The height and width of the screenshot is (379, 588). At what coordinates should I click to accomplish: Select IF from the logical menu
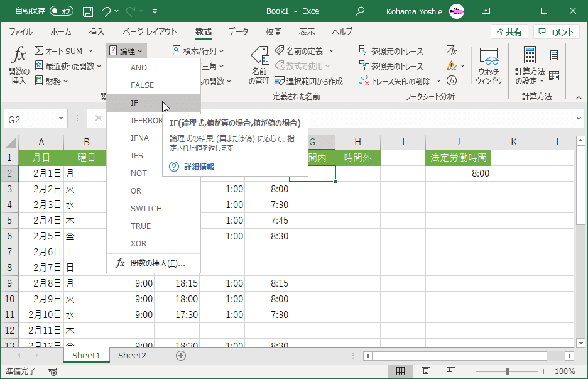click(x=153, y=103)
